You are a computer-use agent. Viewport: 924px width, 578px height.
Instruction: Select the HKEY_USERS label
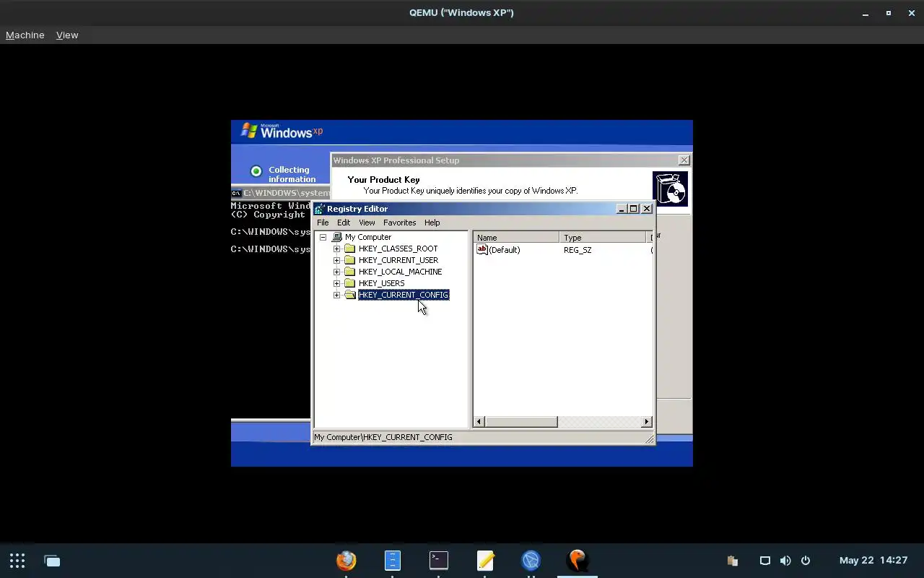[381, 283]
